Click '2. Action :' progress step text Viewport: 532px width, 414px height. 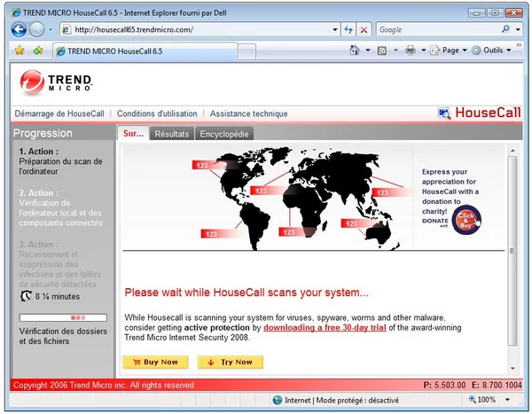coord(39,193)
